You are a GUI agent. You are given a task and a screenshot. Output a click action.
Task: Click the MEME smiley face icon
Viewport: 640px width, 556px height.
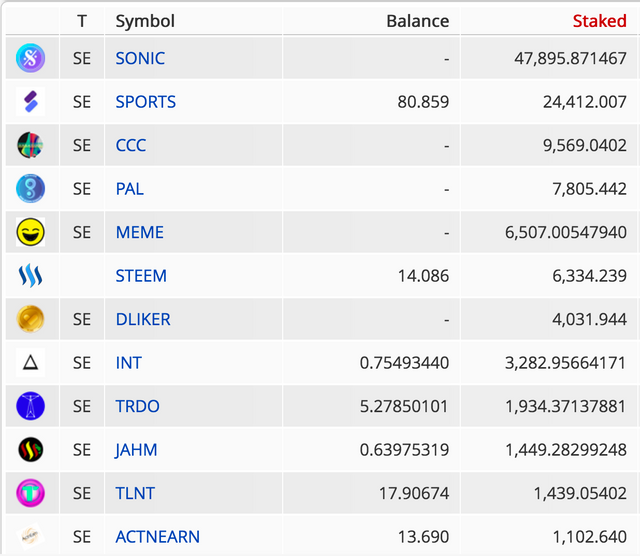coord(30,232)
